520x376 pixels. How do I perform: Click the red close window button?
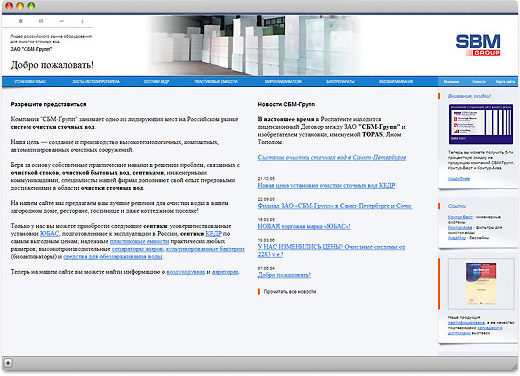coord(9,6)
